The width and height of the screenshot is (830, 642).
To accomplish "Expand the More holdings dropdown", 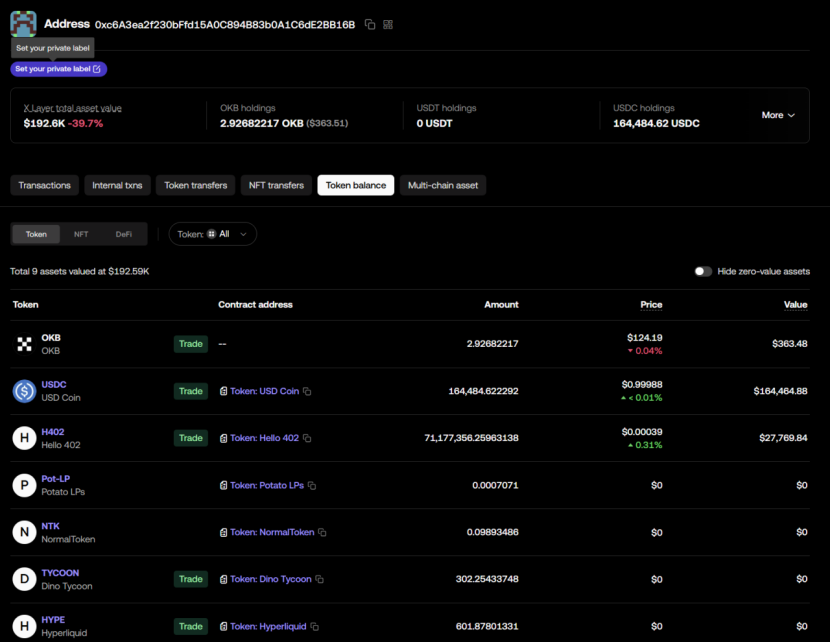I will (x=778, y=115).
